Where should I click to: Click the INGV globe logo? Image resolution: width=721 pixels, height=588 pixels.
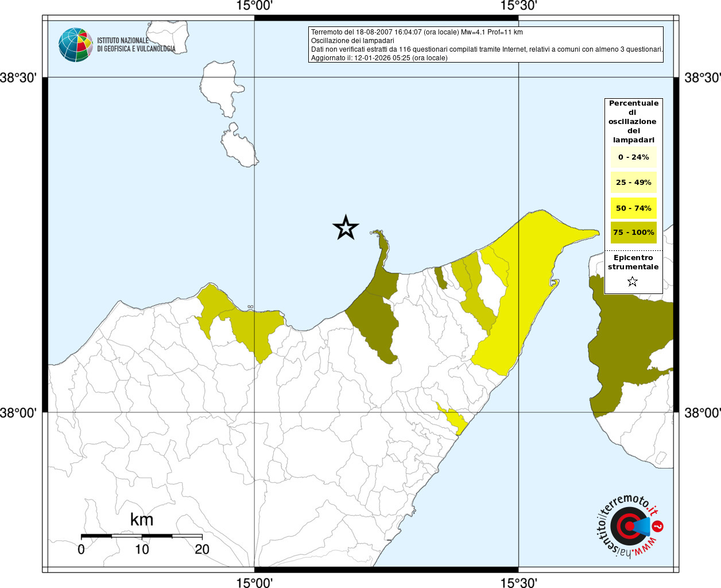[x=75, y=45]
